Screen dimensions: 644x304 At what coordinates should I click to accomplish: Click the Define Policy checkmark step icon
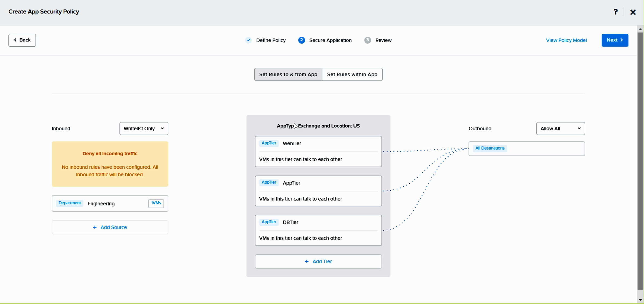click(x=248, y=40)
